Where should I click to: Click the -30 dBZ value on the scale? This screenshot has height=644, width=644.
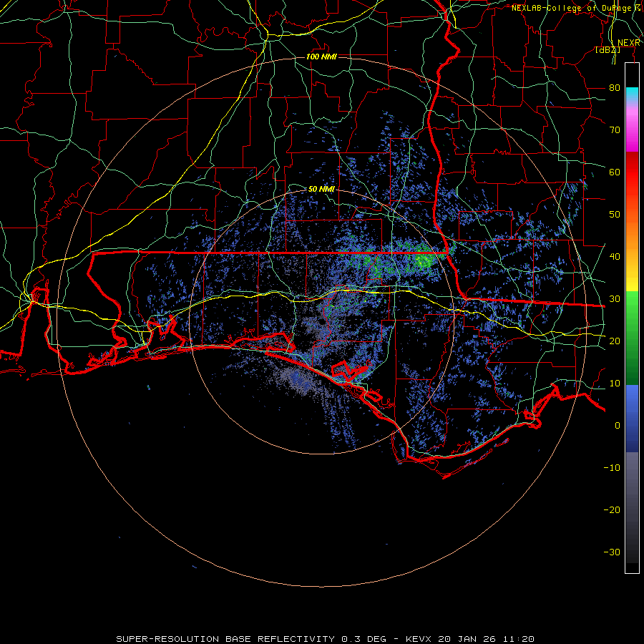click(612, 552)
